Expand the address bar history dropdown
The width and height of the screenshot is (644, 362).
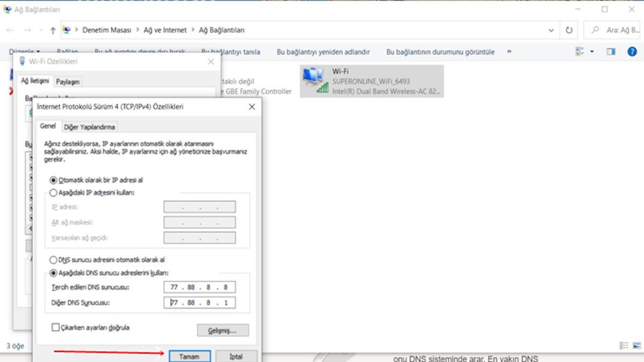tap(551, 31)
